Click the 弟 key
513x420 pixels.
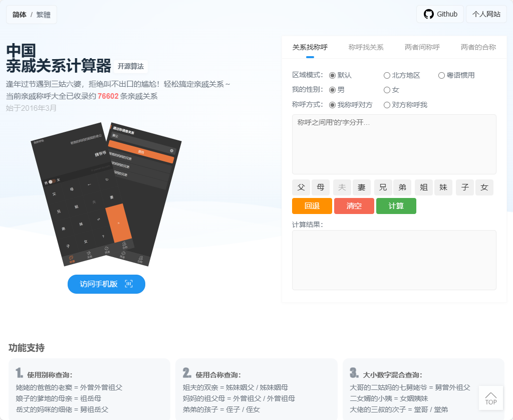pyautogui.click(x=402, y=187)
